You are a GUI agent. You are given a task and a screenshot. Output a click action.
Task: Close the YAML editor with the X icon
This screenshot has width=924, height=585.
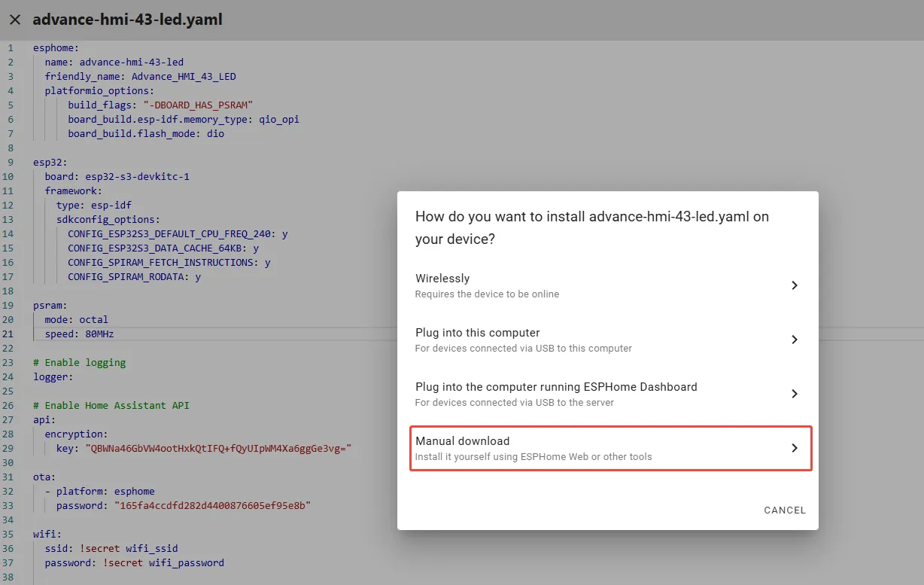pyautogui.click(x=15, y=20)
